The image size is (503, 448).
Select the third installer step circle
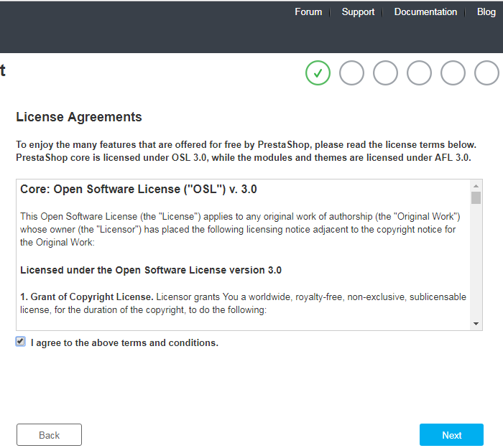(x=385, y=73)
